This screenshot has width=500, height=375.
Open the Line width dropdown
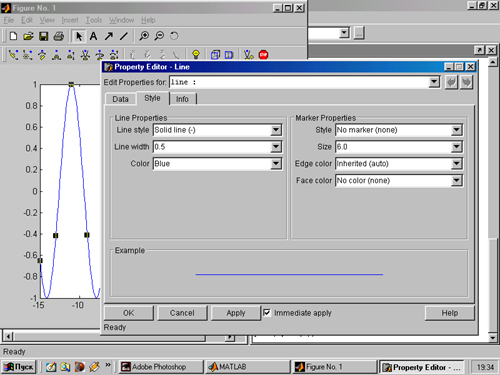pyautogui.click(x=276, y=147)
